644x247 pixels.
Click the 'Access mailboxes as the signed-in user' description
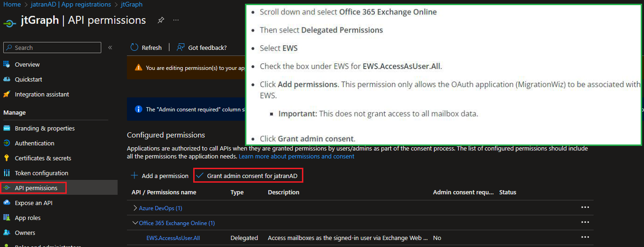[348, 238]
